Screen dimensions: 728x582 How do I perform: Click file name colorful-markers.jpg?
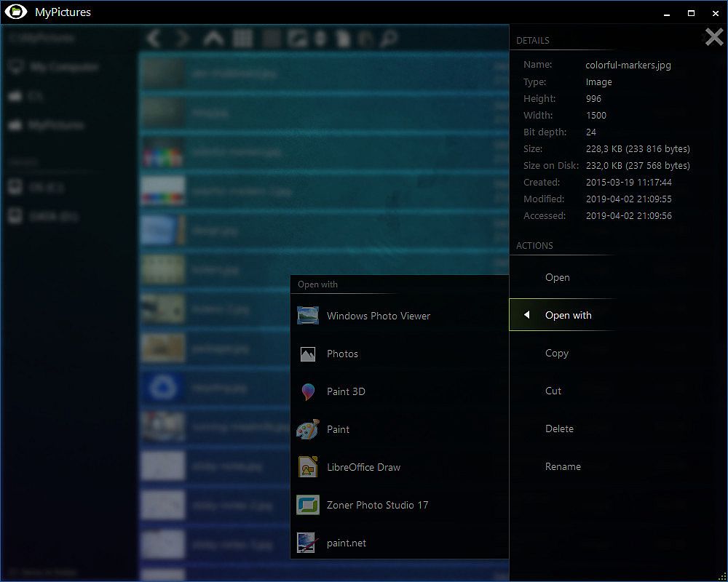click(x=628, y=65)
